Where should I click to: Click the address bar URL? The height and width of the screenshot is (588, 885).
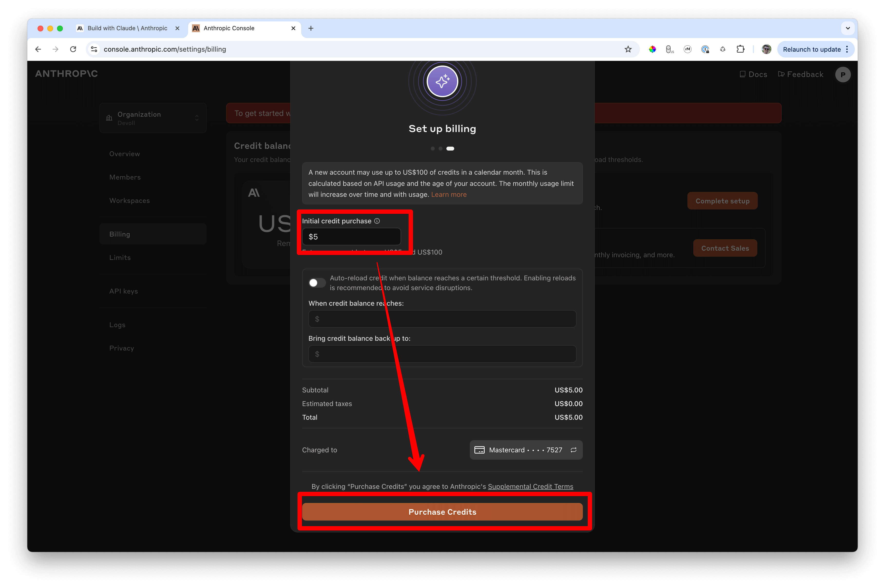click(x=165, y=49)
